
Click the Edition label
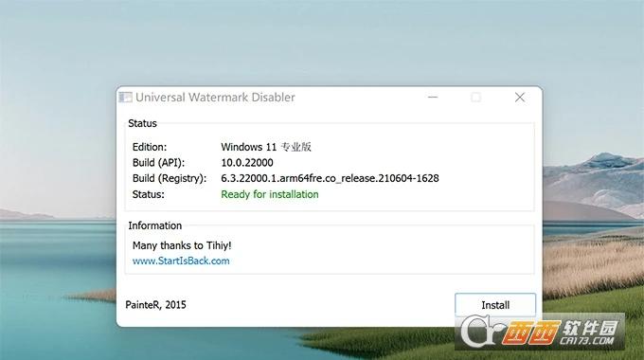[150, 147]
